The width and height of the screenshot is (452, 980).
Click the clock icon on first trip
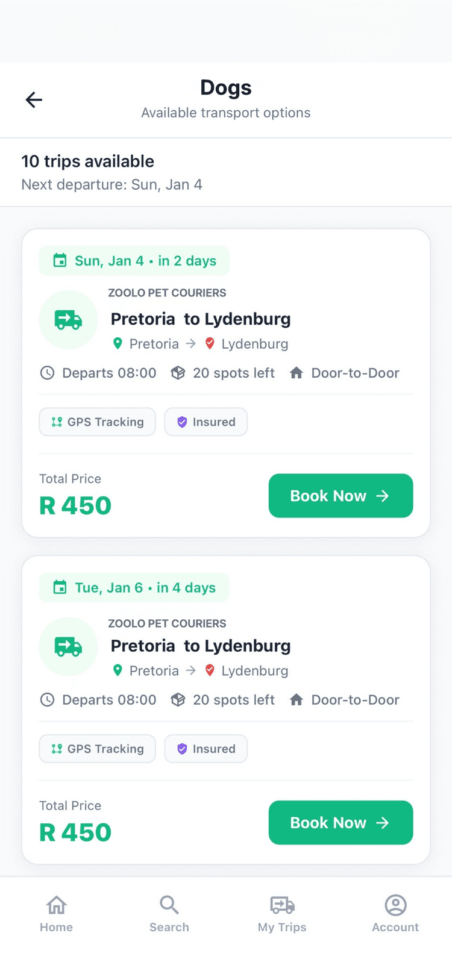tap(47, 373)
